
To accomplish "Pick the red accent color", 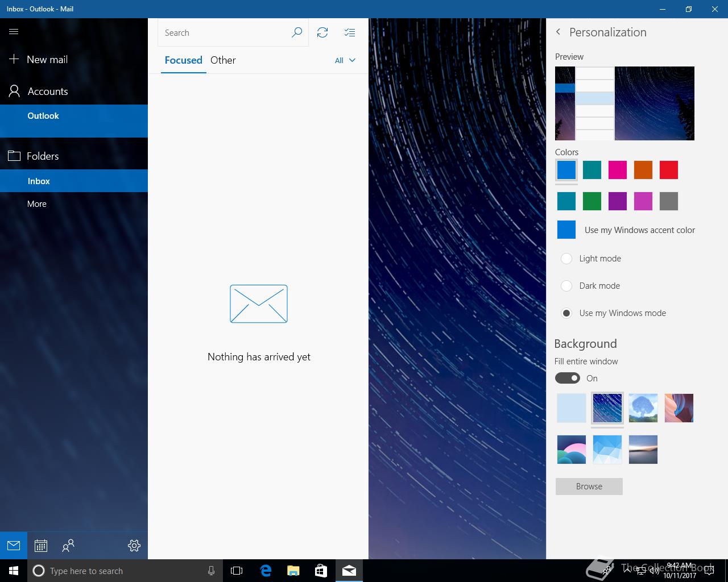I will 669,170.
